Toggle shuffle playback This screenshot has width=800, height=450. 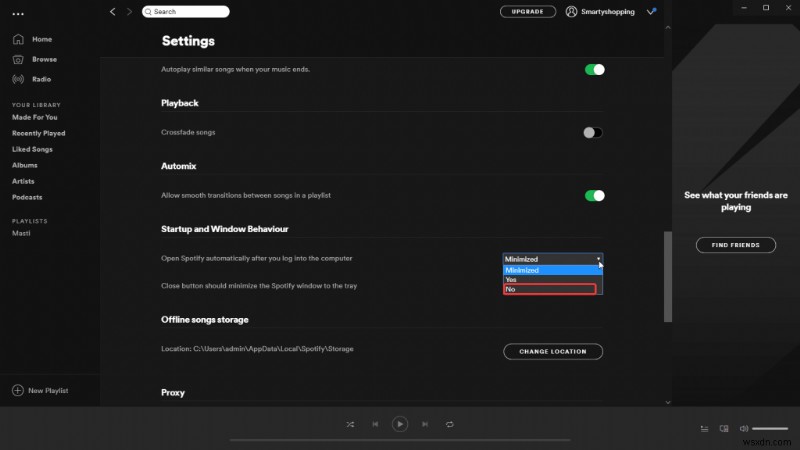(350, 424)
